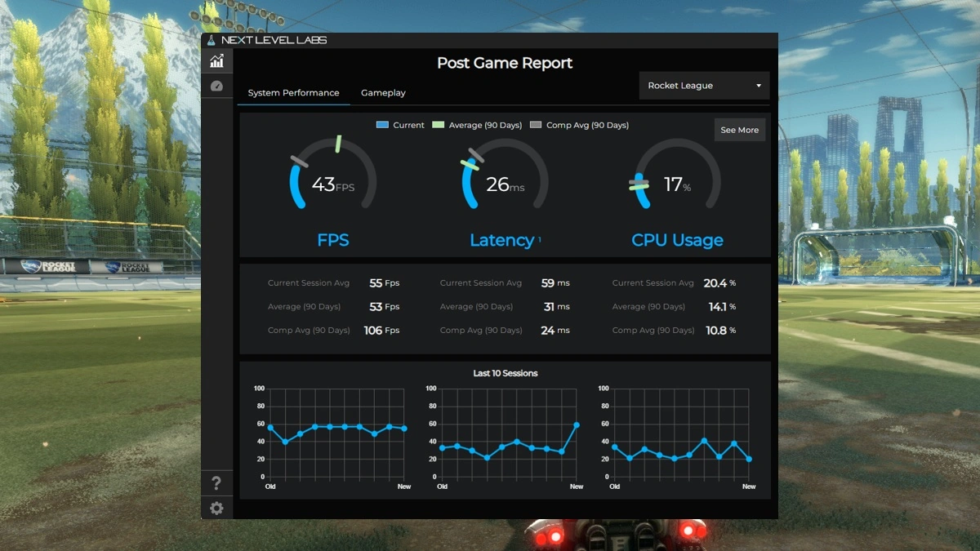Switch to the System Performance tab
The image size is (980, 551).
[293, 93]
